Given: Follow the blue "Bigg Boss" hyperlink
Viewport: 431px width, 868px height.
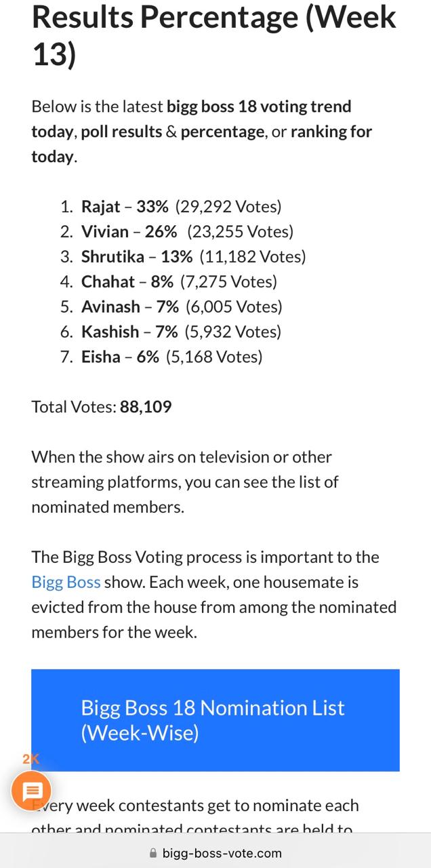Looking at the screenshot, I should tap(66, 582).
